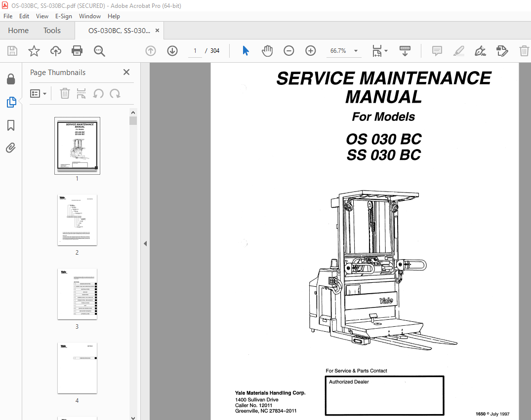The height and width of the screenshot is (420, 531).
Task: Go to previous page arrow
Action: (151, 51)
